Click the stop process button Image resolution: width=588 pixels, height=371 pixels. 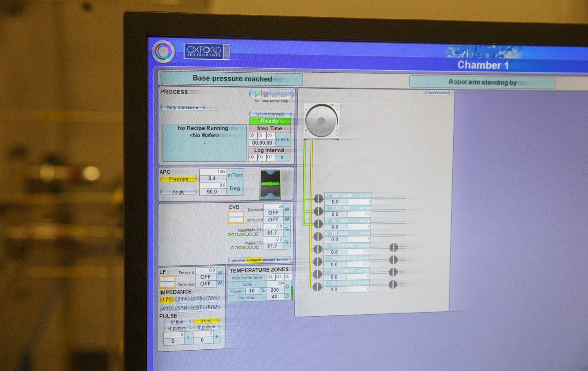click(x=266, y=94)
